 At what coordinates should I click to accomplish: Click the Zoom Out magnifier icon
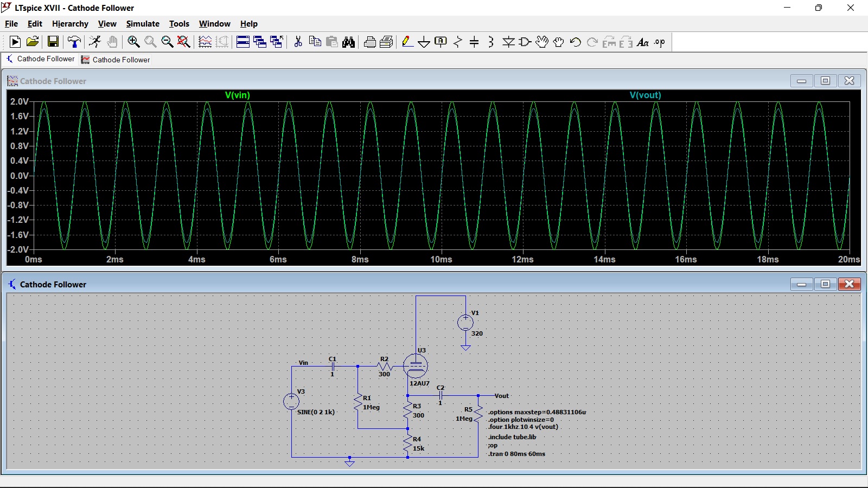click(x=167, y=42)
